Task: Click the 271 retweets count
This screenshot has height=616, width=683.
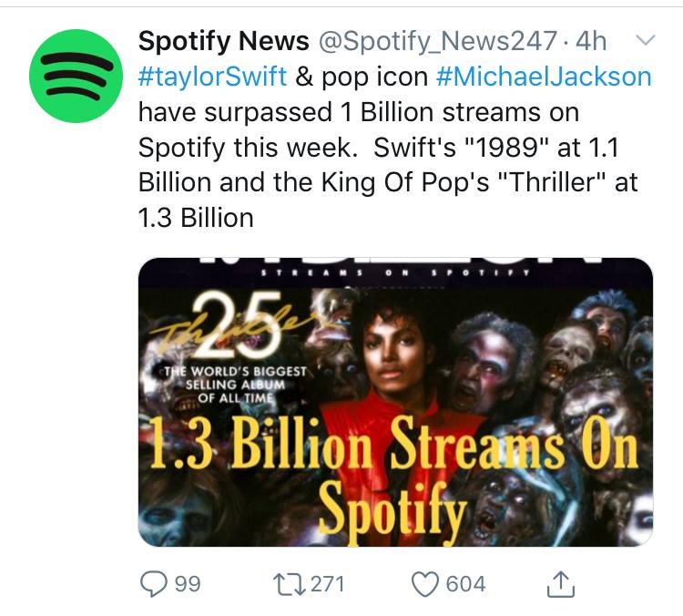Action: (328, 584)
